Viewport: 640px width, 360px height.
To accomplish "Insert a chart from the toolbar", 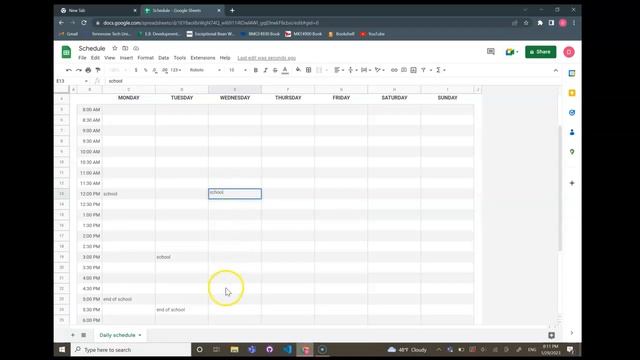I will click(x=413, y=70).
